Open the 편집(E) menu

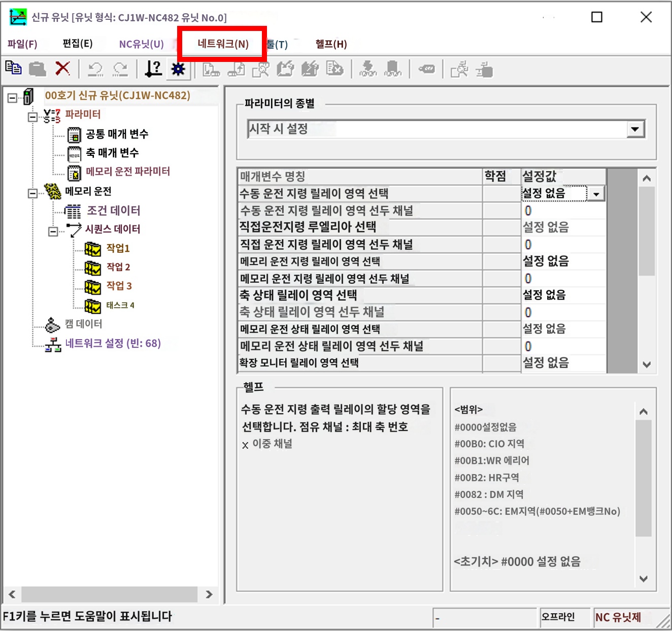78,44
